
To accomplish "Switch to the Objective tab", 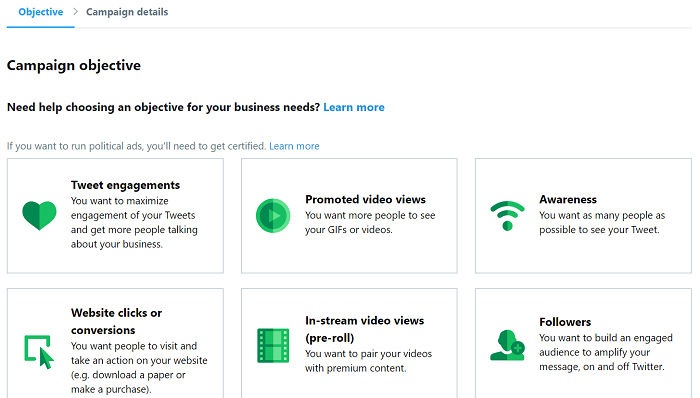I will (41, 12).
